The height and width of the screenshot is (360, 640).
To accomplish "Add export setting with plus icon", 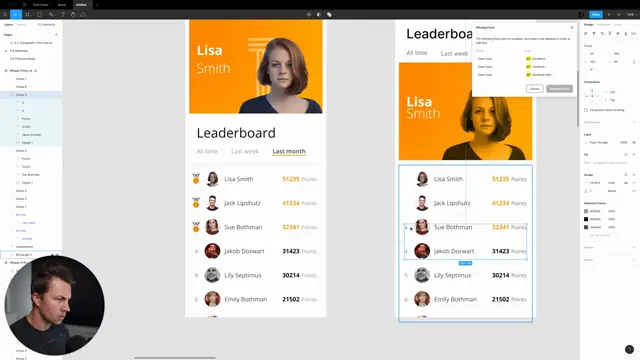I will tap(634, 260).
